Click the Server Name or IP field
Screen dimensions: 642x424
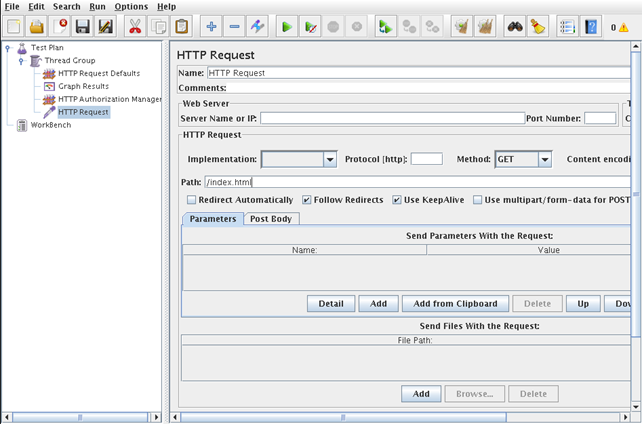coord(392,118)
